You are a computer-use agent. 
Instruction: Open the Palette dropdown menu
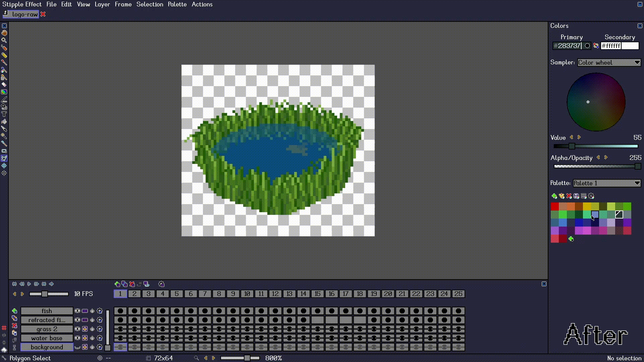pyautogui.click(x=607, y=183)
